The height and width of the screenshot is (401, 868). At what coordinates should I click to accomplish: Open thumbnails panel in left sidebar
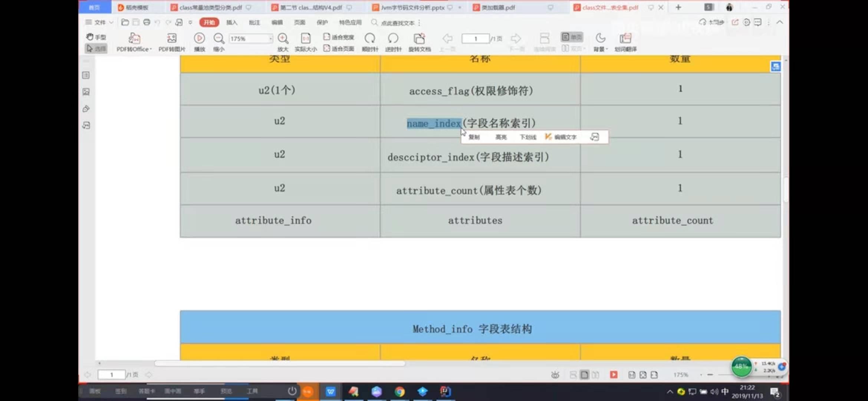coord(86,75)
